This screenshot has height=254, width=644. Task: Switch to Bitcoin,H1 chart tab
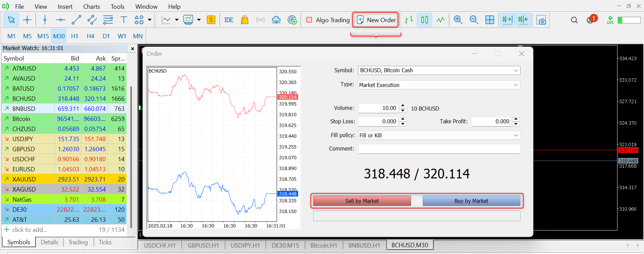pos(324,245)
